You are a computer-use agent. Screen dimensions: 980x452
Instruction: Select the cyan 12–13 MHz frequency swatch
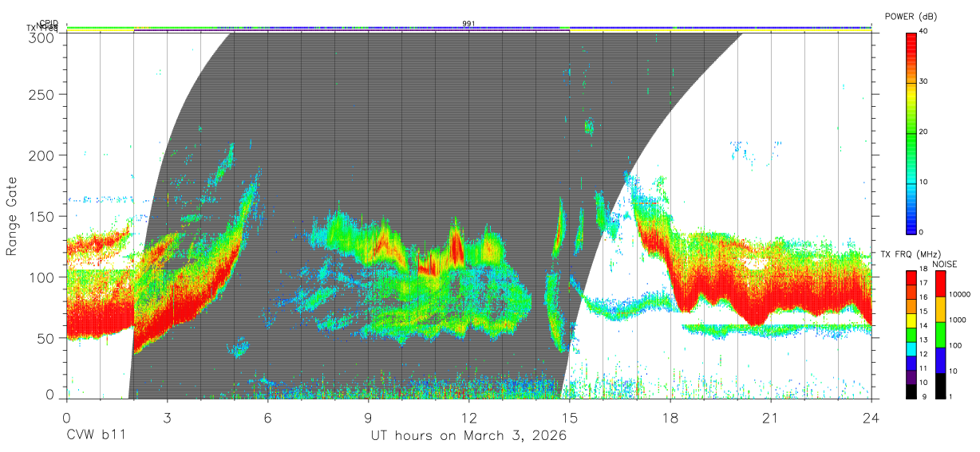pyautogui.click(x=911, y=348)
